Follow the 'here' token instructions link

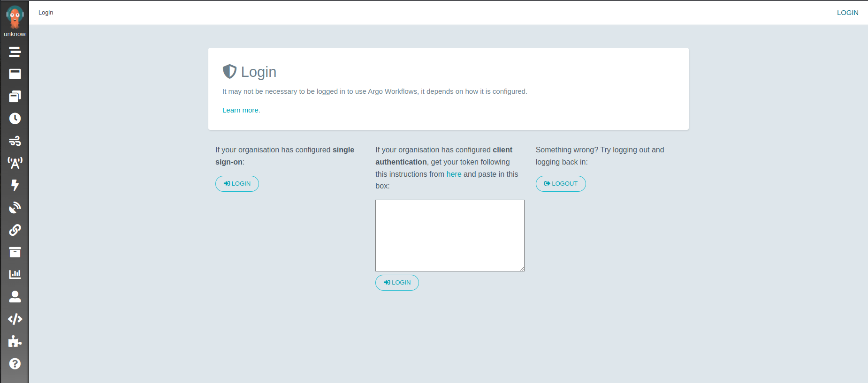[454, 174]
